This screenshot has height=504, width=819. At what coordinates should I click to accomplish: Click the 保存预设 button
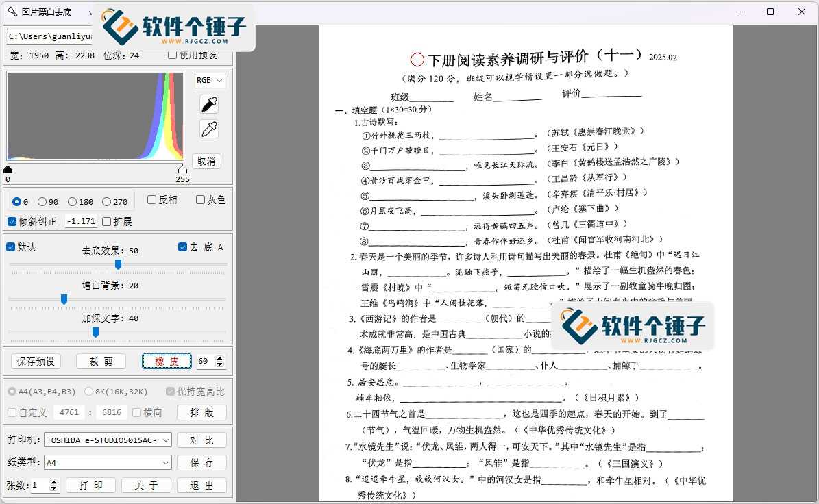pyautogui.click(x=36, y=361)
